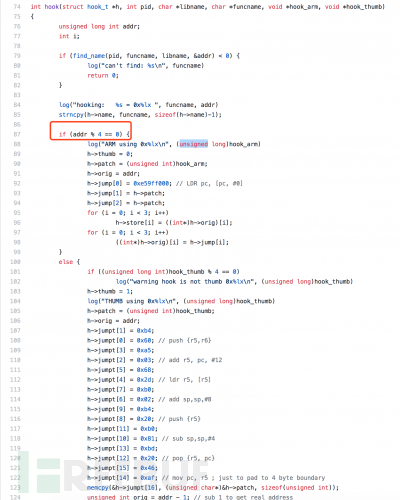The height and width of the screenshot is (500, 400).
Task: Click the 'else' keyword on line 100
Action: pos(66,262)
